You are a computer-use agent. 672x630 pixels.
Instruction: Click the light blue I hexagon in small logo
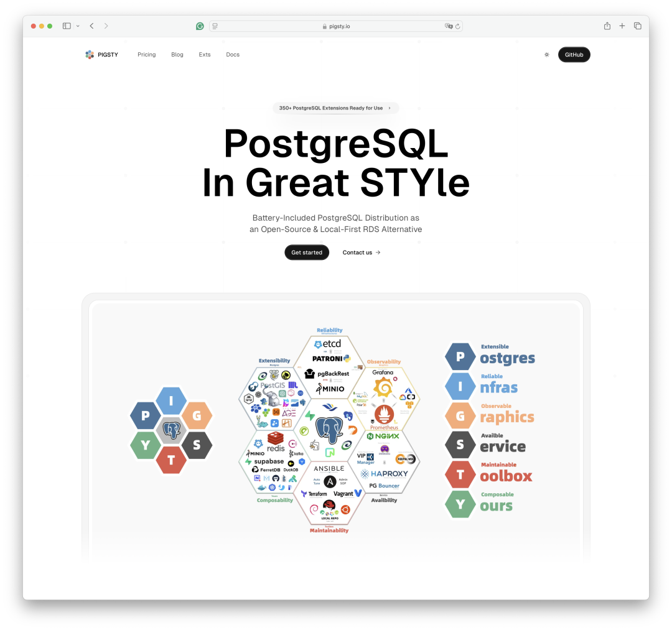[x=171, y=401]
